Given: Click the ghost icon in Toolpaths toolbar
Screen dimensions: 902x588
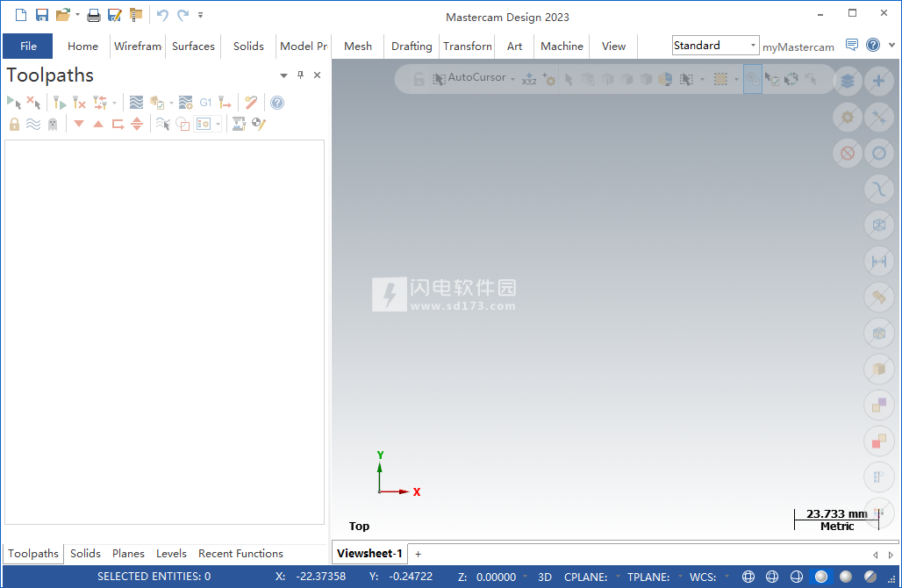Looking at the screenshot, I should point(53,125).
